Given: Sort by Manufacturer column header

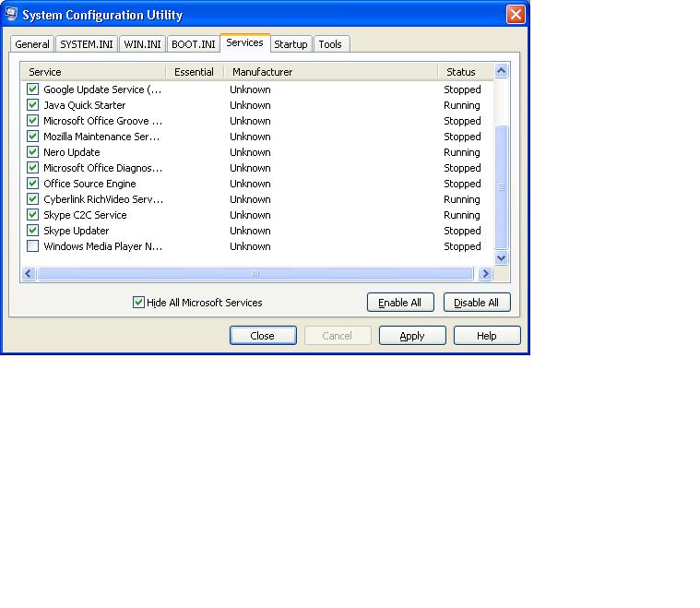Looking at the screenshot, I should pos(330,72).
